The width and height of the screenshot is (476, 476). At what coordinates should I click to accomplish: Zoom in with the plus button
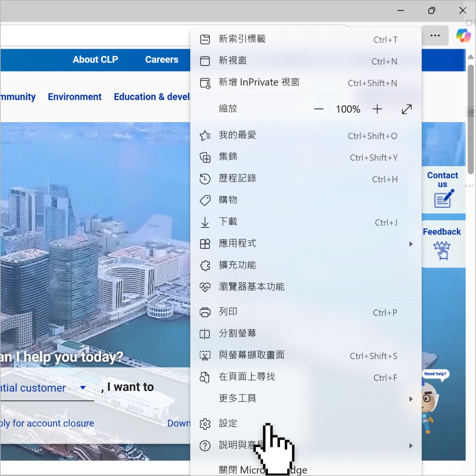tap(377, 109)
